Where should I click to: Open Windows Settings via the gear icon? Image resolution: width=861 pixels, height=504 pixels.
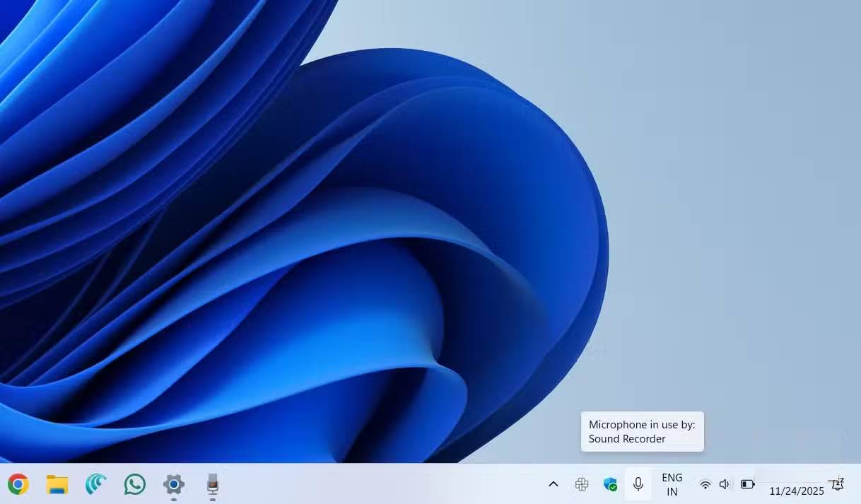pos(173,485)
